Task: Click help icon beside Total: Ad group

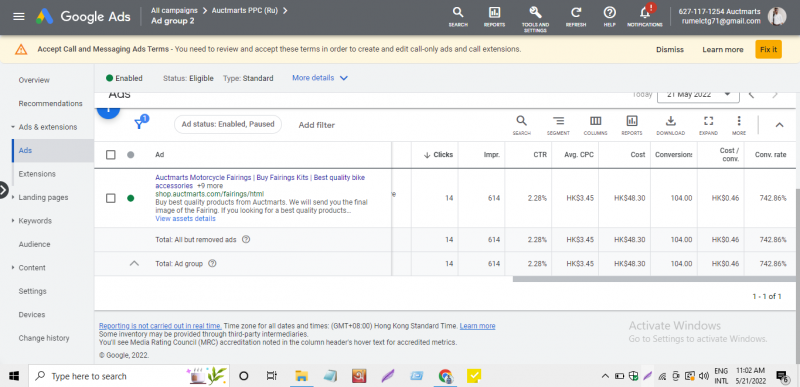Action: 212,264
